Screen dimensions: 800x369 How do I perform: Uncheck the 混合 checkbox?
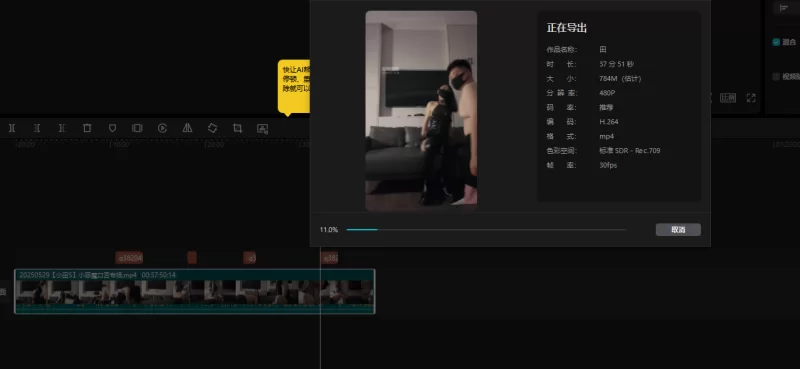pos(776,42)
